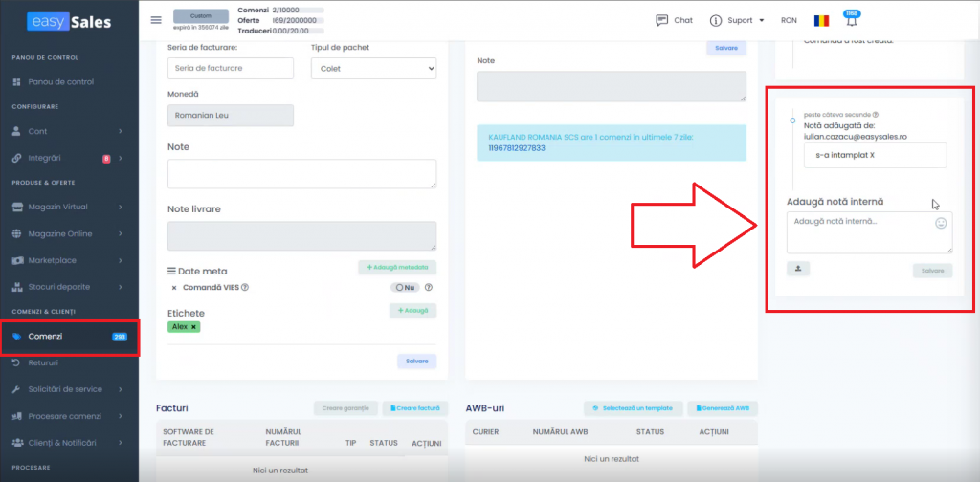
Task: Expand the Marketplace submenu
Action: [120, 260]
